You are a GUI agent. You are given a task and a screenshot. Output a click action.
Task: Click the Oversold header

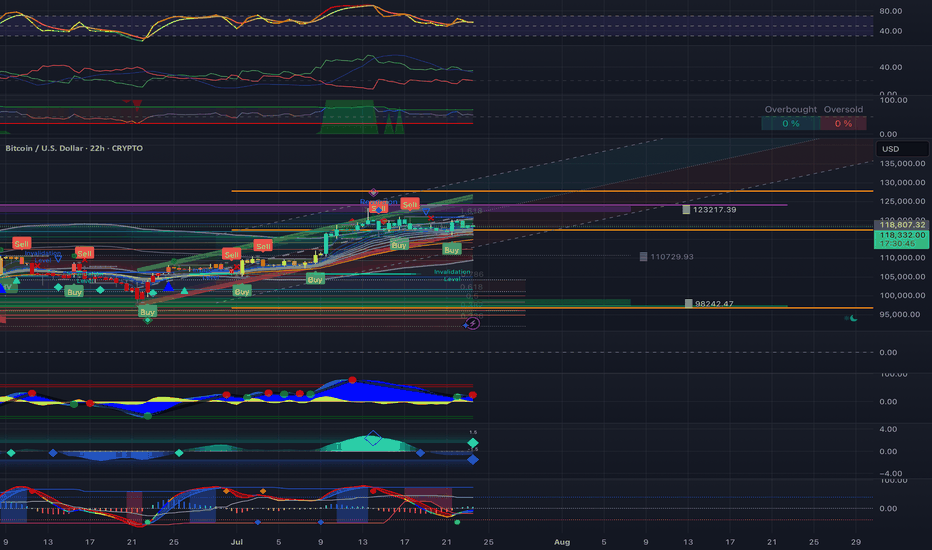[843, 109]
